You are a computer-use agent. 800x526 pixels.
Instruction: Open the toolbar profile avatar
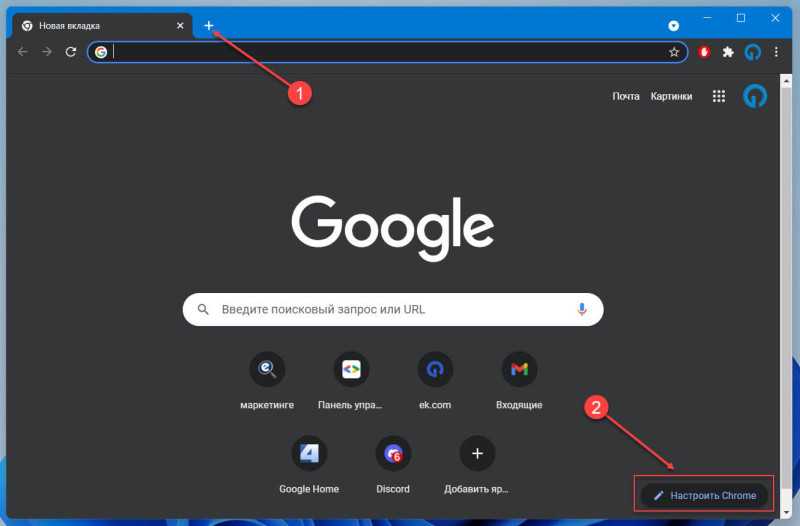(753, 52)
